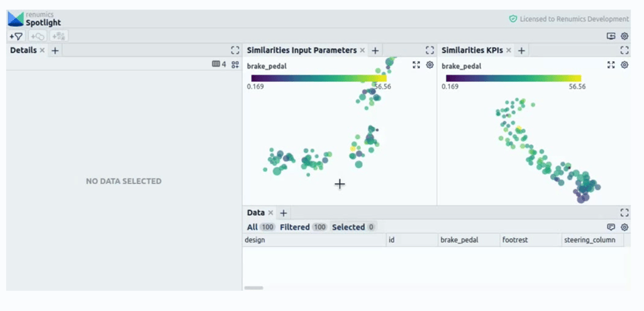
Task: Select the Similarities Input Parameters tab
Action: (301, 50)
